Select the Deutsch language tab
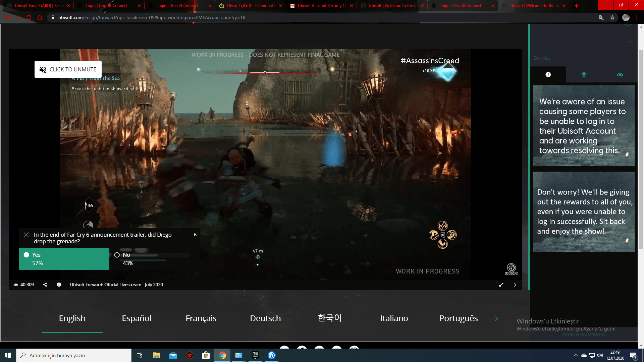Image resolution: width=644 pixels, height=362 pixels. click(x=265, y=318)
